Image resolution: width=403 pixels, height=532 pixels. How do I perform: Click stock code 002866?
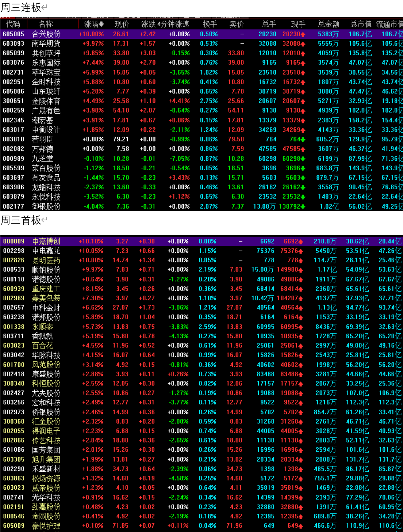[14, 440]
